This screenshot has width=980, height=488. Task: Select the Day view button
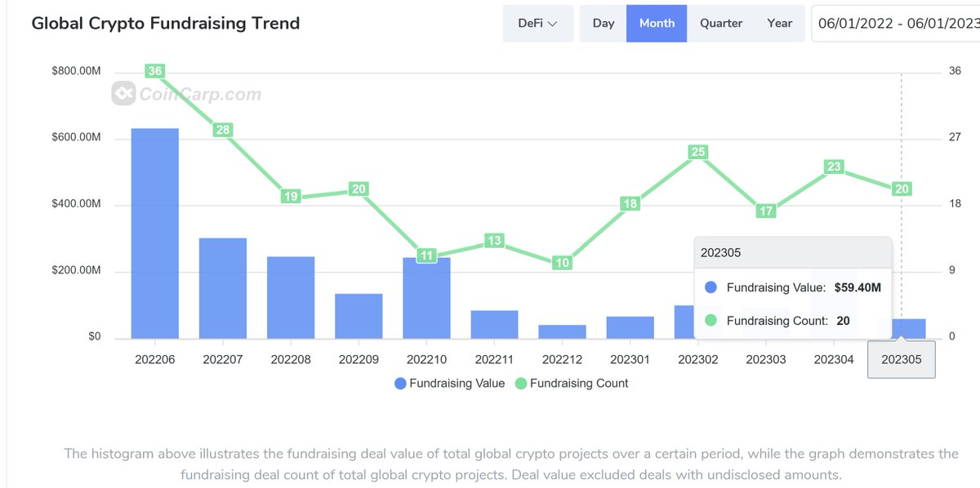point(603,23)
